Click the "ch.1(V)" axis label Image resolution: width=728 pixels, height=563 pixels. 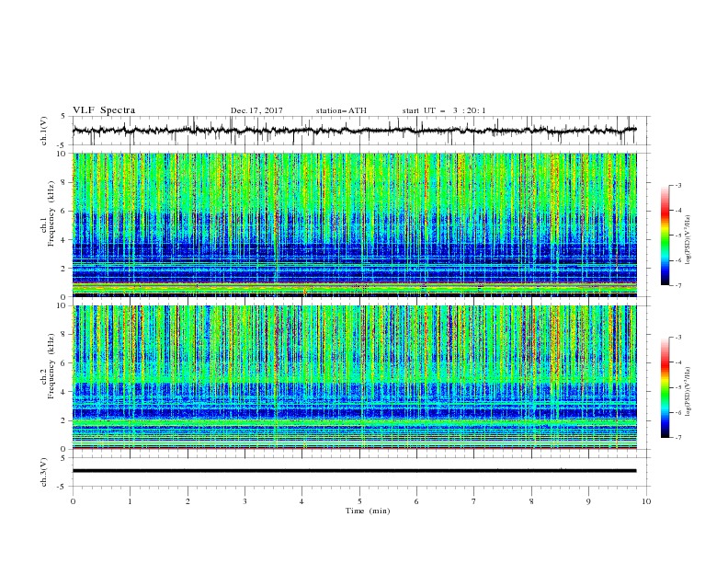44,131
